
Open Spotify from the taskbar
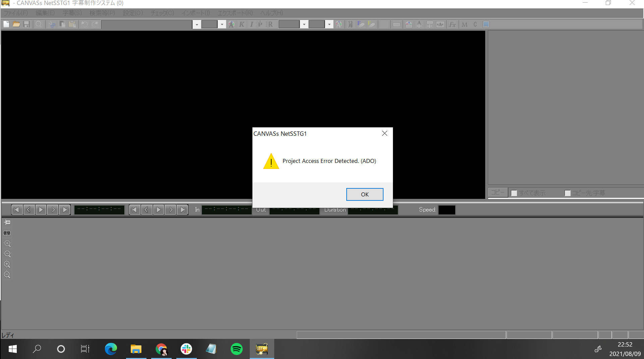click(x=236, y=349)
